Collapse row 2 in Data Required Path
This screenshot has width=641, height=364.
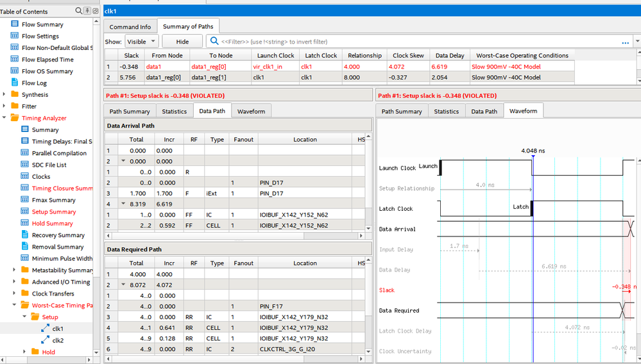(123, 285)
